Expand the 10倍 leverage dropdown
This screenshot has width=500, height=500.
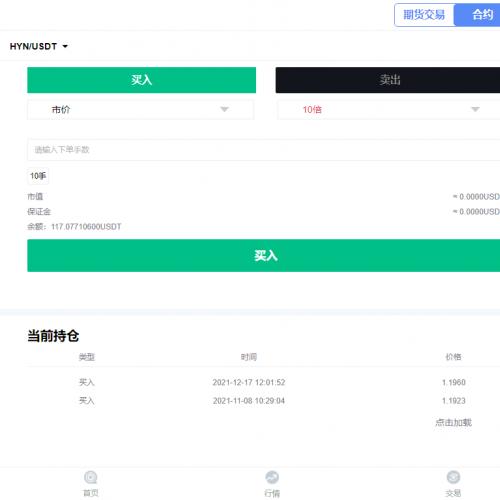(x=389, y=109)
